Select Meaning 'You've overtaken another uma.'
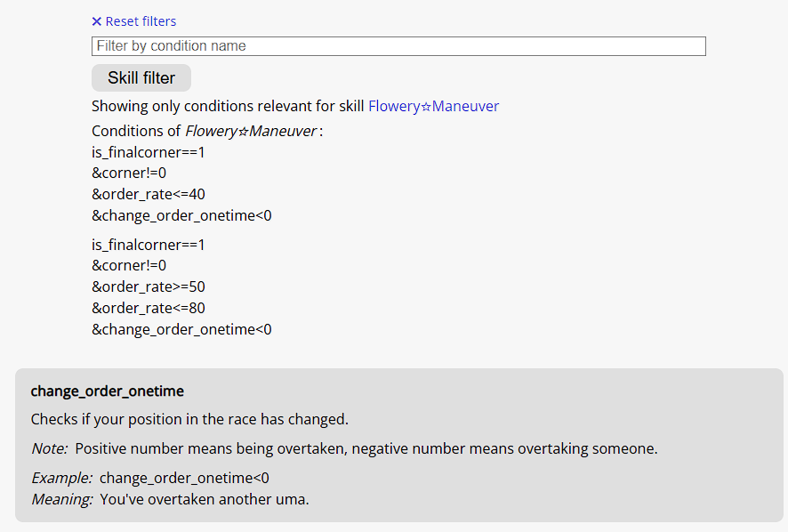788x532 pixels. pos(170,499)
